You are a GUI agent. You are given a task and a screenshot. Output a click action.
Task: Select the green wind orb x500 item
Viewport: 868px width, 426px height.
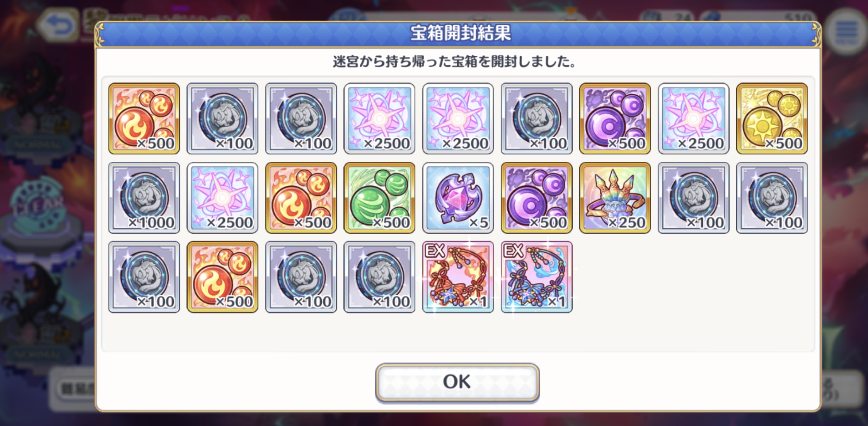pyautogui.click(x=379, y=198)
